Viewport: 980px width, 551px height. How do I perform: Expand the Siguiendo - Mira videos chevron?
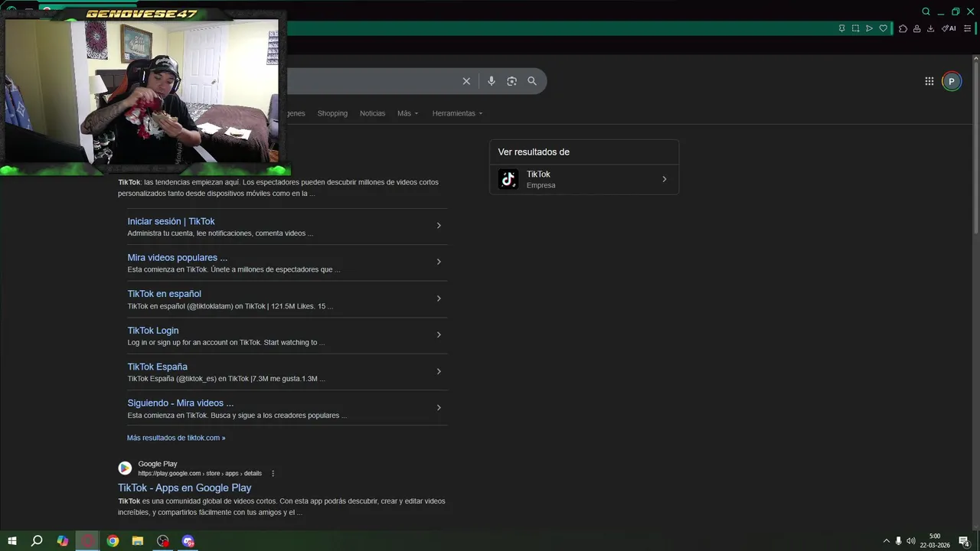click(x=439, y=407)
